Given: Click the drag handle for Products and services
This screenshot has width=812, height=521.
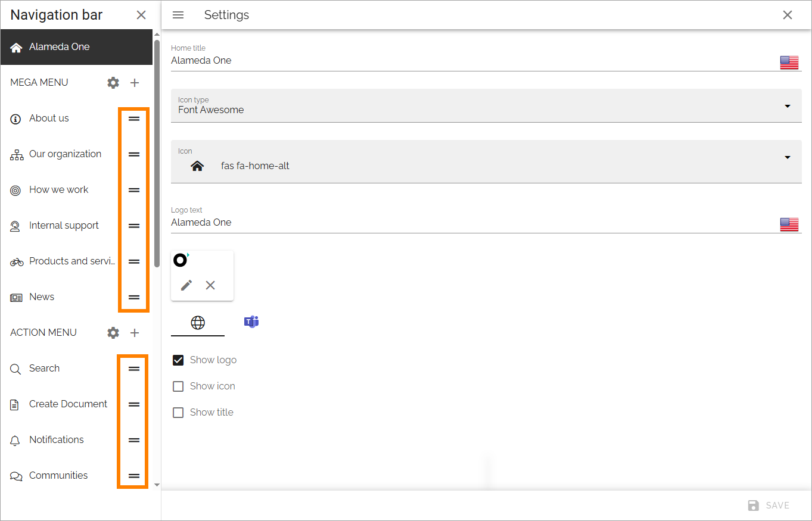Looking at the screenshot, I should pos(134,261).
